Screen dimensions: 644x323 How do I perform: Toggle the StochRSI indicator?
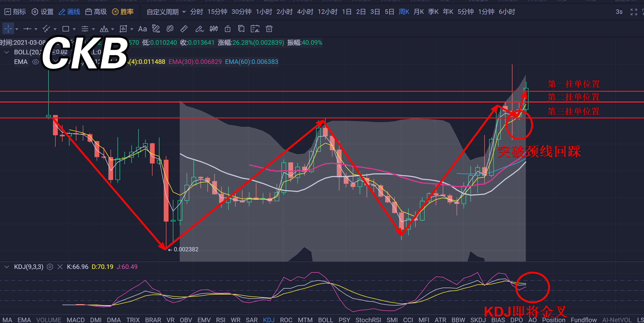368,320
